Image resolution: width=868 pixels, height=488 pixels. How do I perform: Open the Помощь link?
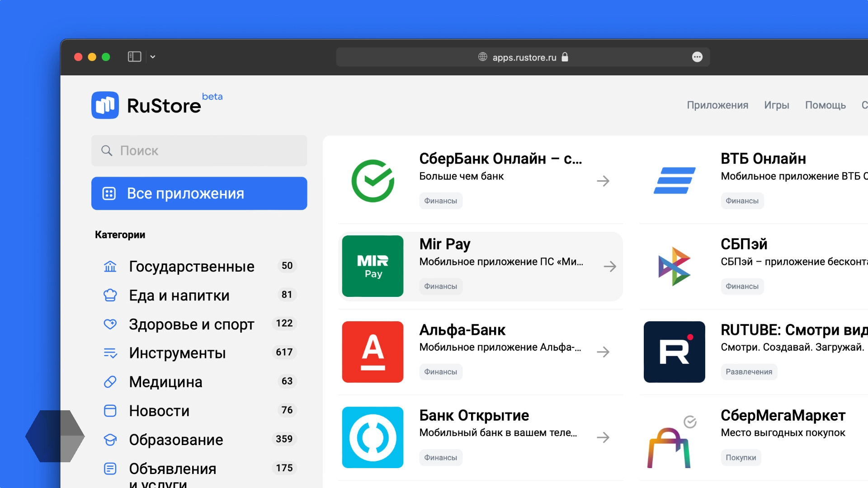click(825, 105)
